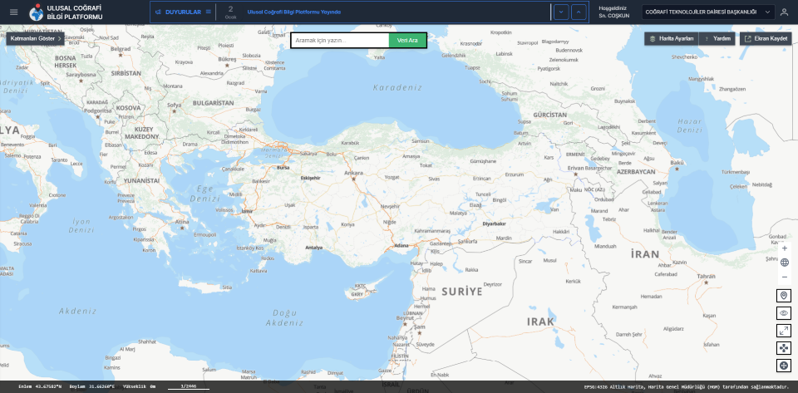The width and height of the screenshot is (798, 393).
Task: Zoom out with the minus button
Action: click(x=784, y=277)
